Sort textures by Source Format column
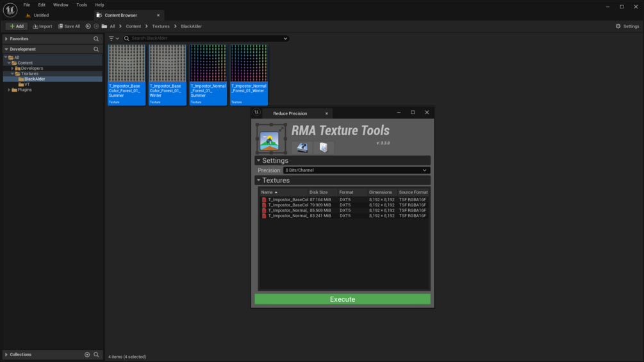This screenshot has width=644, height=362. (413, 192)
